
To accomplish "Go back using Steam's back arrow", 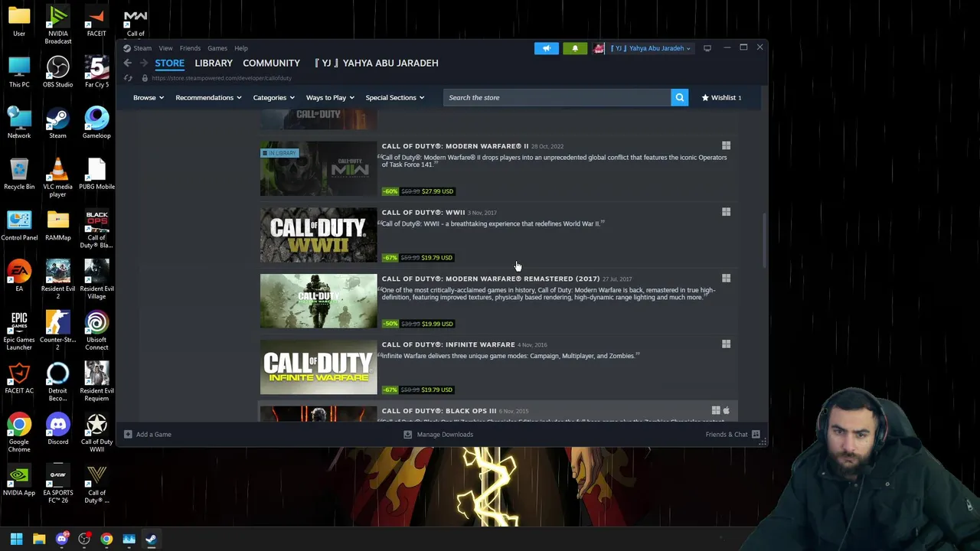I will point(128,63).
